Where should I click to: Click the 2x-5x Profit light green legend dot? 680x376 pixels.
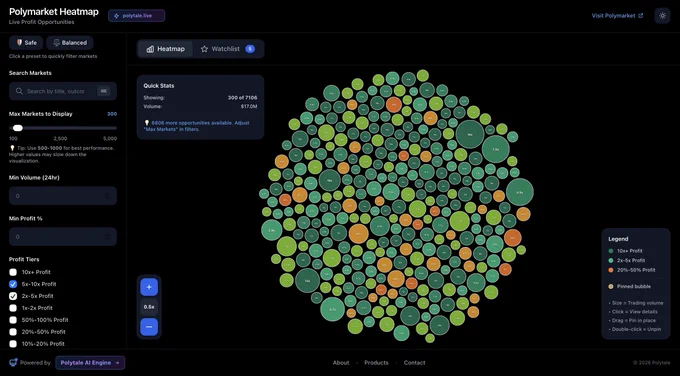[611, 260]
